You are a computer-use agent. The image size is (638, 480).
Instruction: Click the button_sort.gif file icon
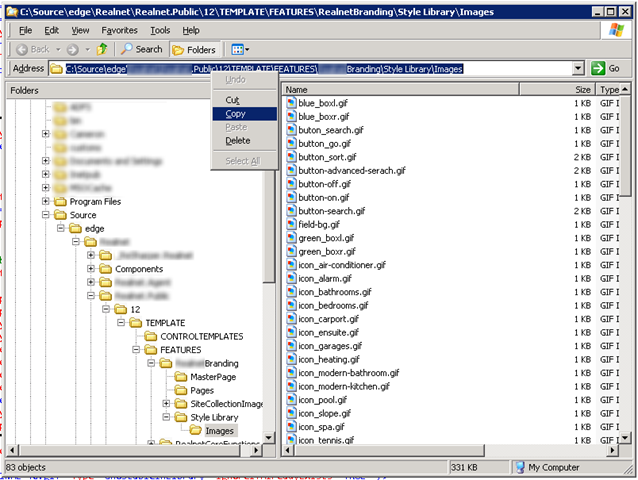[291, 157]
